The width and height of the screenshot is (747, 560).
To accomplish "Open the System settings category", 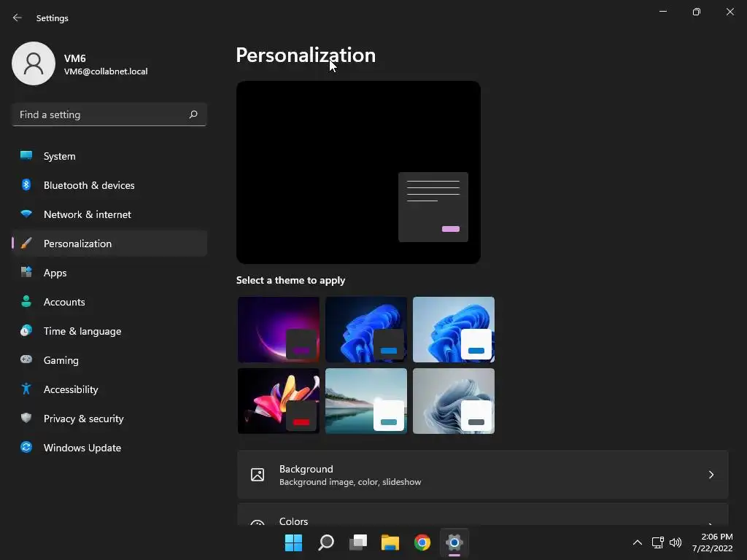I will point(109,156).
